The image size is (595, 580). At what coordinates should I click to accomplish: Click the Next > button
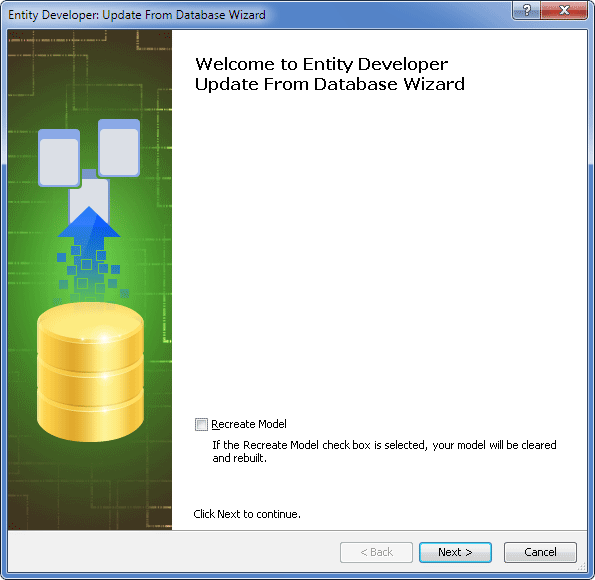click(455, 552)
